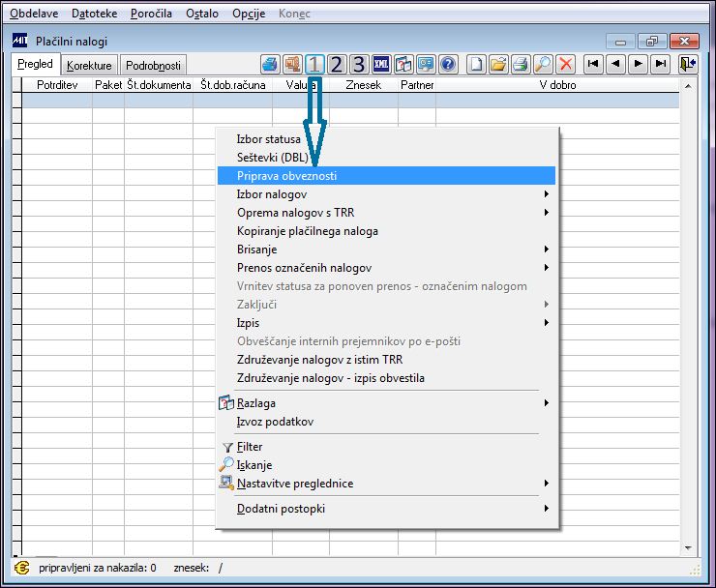Go to first record arrow button
The width and height of the screenshot is (716, 588).
coord(593,65)
